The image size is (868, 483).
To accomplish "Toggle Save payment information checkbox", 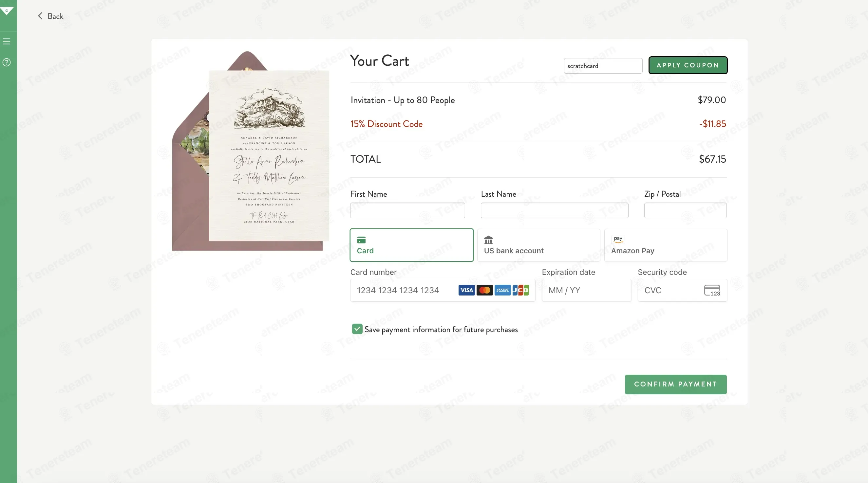I will click(x=357, y=329).
